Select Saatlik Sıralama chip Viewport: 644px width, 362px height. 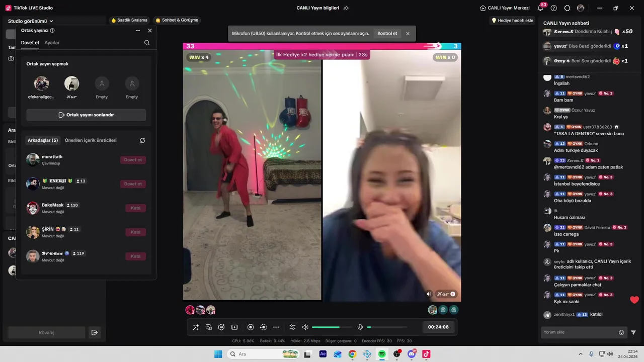(x=129, y=20)
